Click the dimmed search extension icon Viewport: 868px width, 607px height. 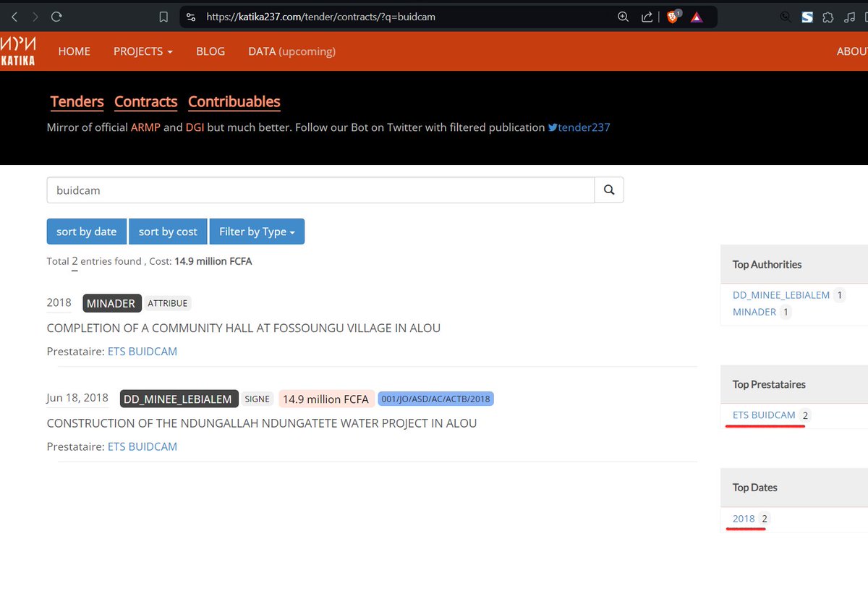tap(786, 17)
